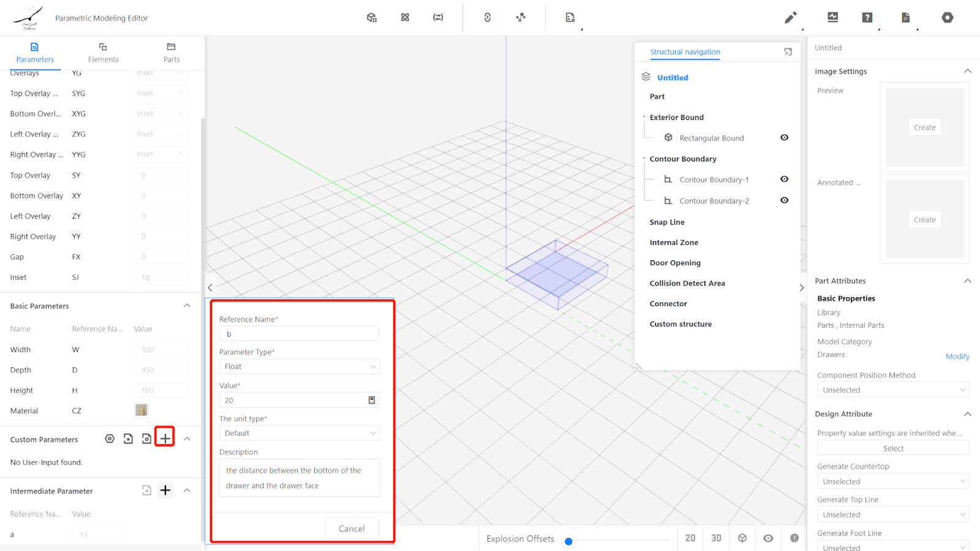Hide the Rectangular Bound with eye icon
Screen dimensions: 980x551
(x=784, y=138)
